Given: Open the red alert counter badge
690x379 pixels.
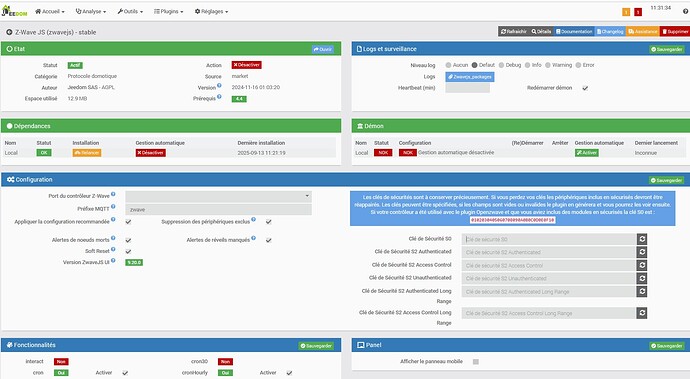Looking at the screenshot, I should [638, 12].
